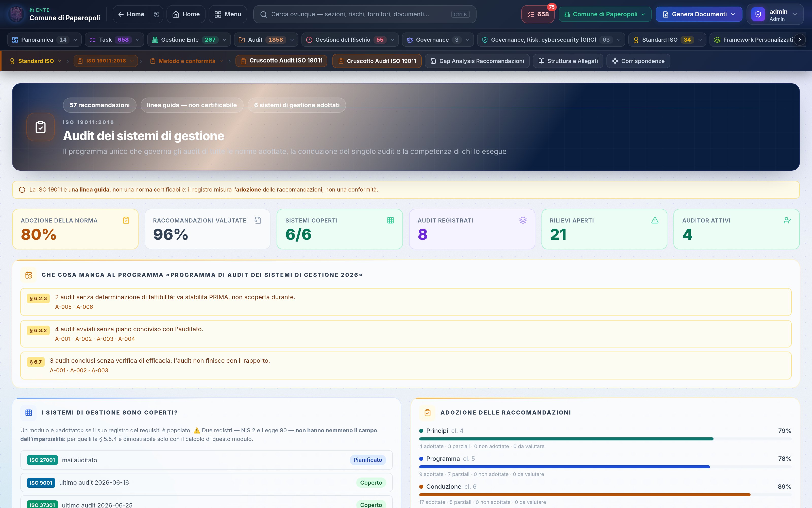The image size is (812, 508).
Task: Click the ISO 9001 ultimo audit row
Action: (x=206, y=483)
